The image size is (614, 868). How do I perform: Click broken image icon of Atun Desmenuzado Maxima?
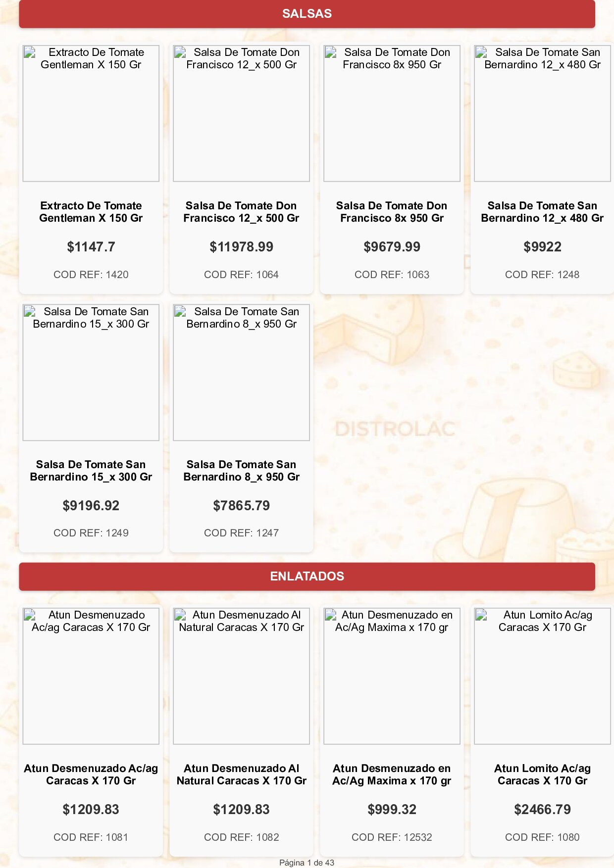click(x=331, y=615)
